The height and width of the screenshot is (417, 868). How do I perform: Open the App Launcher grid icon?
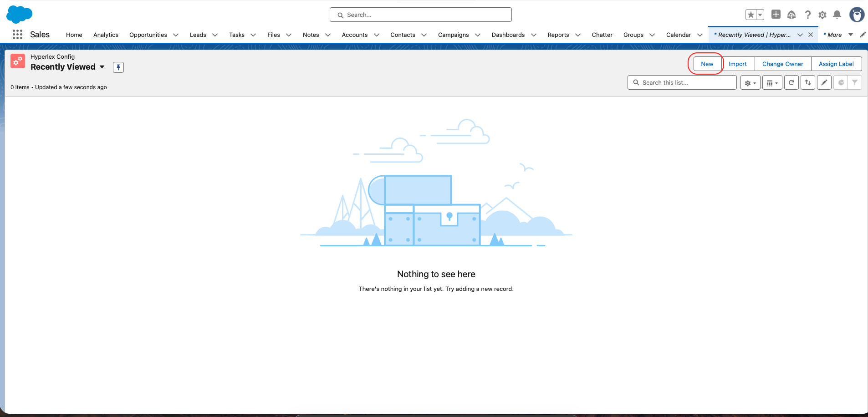(17, 35)
